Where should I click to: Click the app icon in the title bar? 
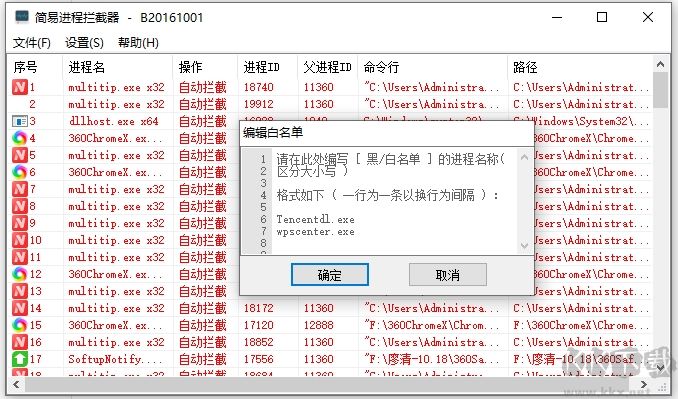(x=22, y=17)
